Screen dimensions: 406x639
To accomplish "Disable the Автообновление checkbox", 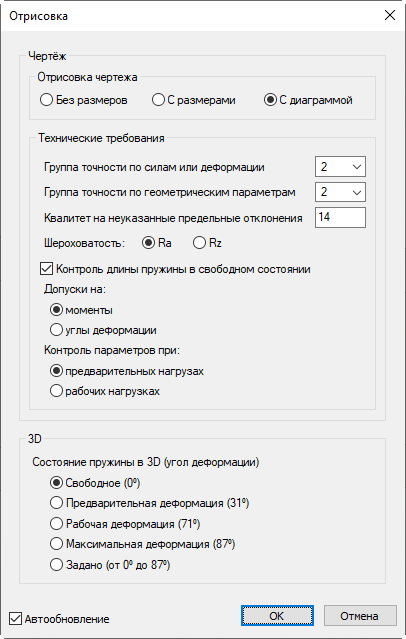I will pos(15,619).
